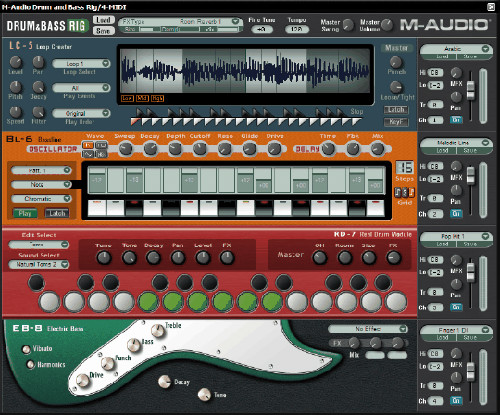Turn the LC-5 Pitch knob

(15, 87)
